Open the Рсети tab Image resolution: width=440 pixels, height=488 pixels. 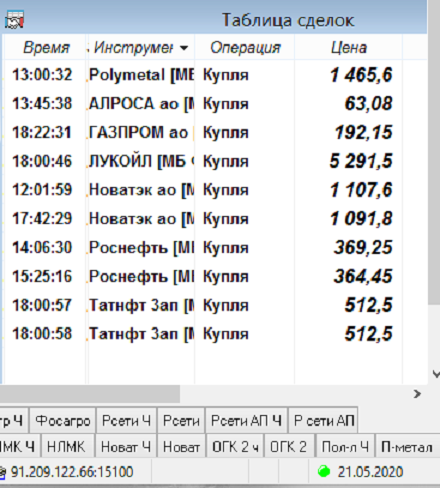pyautogui.click(x=181, y=421)
